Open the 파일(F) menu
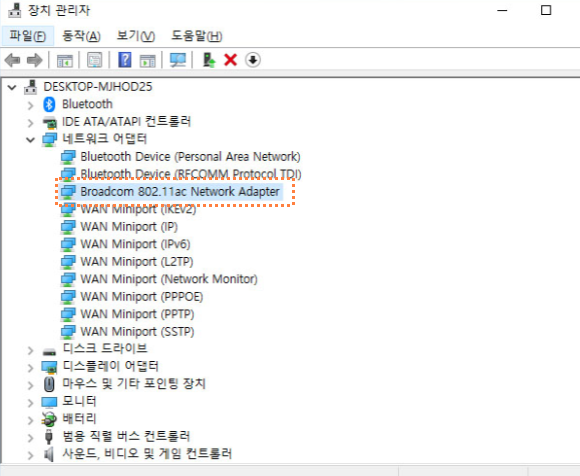 point(28,36)
